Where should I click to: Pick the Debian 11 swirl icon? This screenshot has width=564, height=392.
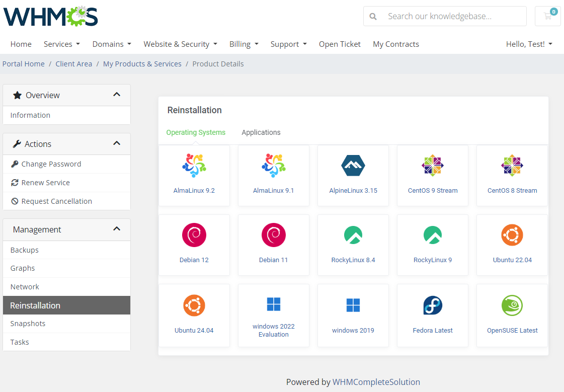coord(274,235)
